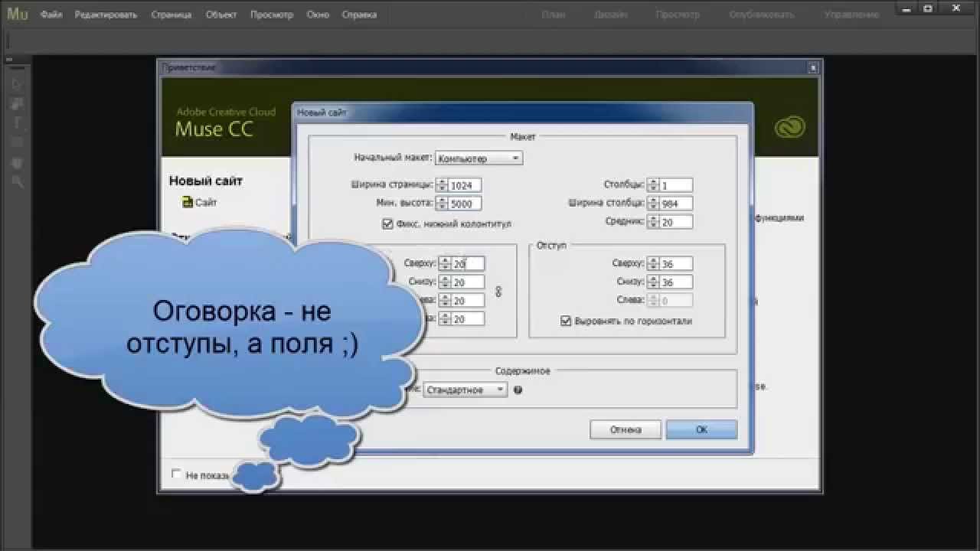Click the Ширина страницы field showing 1024
This screenshot has width=980, height=551.
click(465, 185)
